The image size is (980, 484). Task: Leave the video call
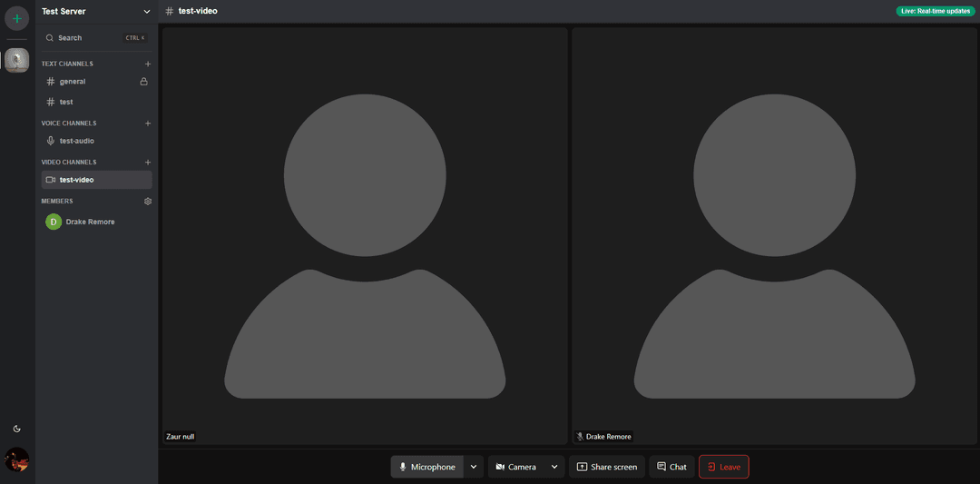pyautogui.click(x=724, y=467)
